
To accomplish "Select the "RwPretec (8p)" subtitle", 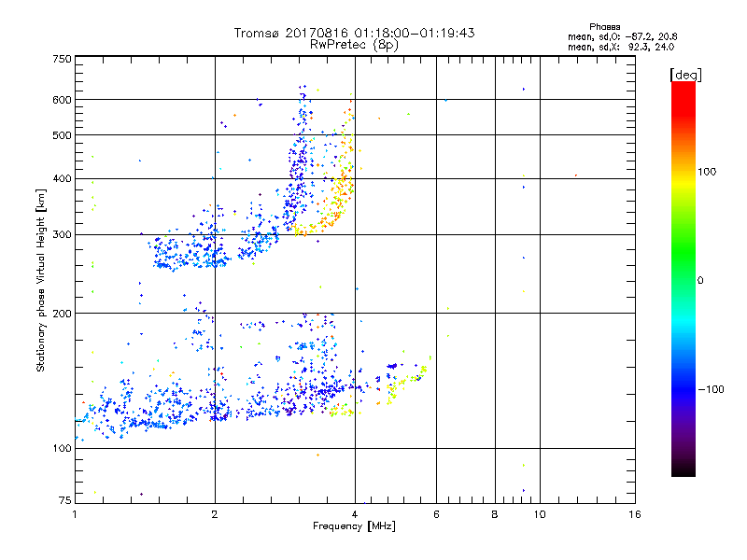I will (355, 45).
